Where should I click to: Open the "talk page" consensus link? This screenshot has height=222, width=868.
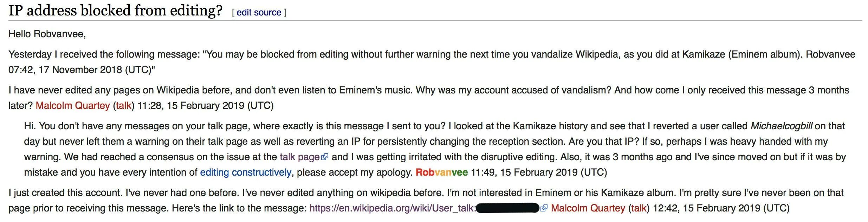(x=299, y=157)
